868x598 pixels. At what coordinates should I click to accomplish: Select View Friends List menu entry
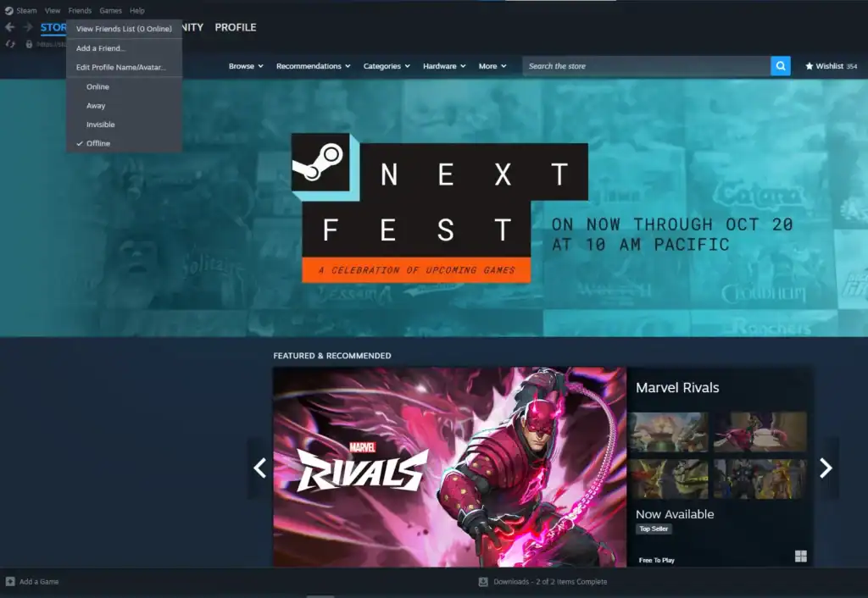124,29
